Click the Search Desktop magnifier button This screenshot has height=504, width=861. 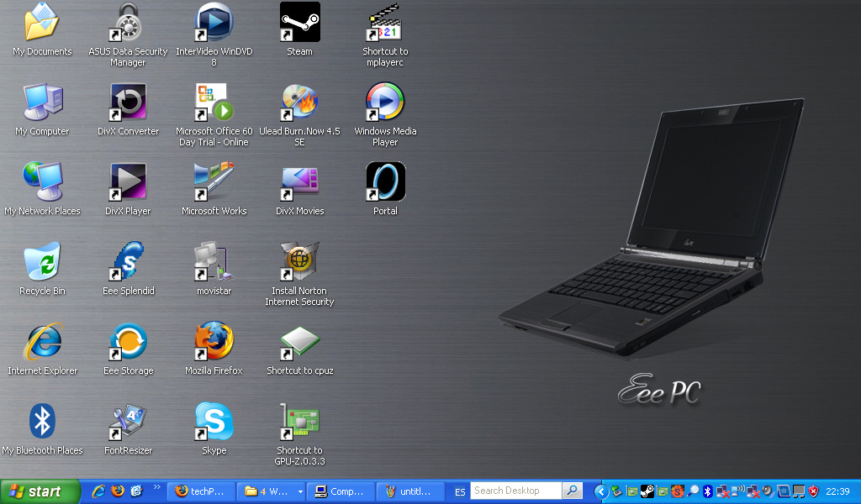coord(572,491)
